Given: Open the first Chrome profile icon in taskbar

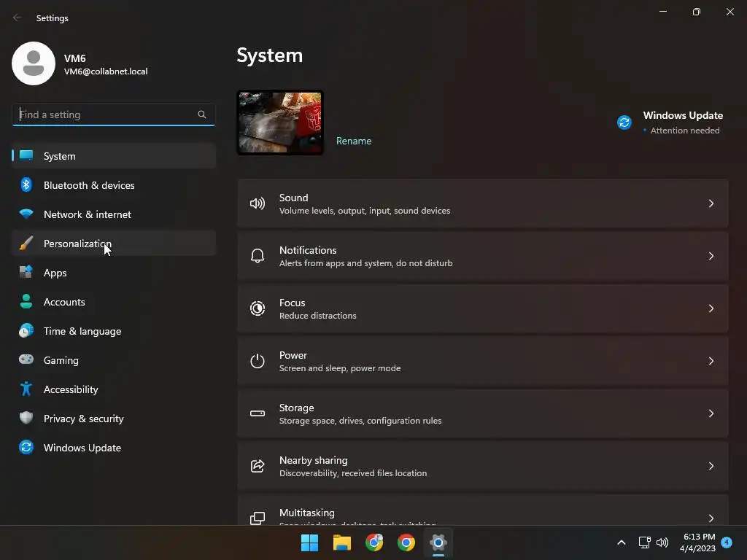Looking at the screenshot, I should pyautogui.click(x=374, y=542).
